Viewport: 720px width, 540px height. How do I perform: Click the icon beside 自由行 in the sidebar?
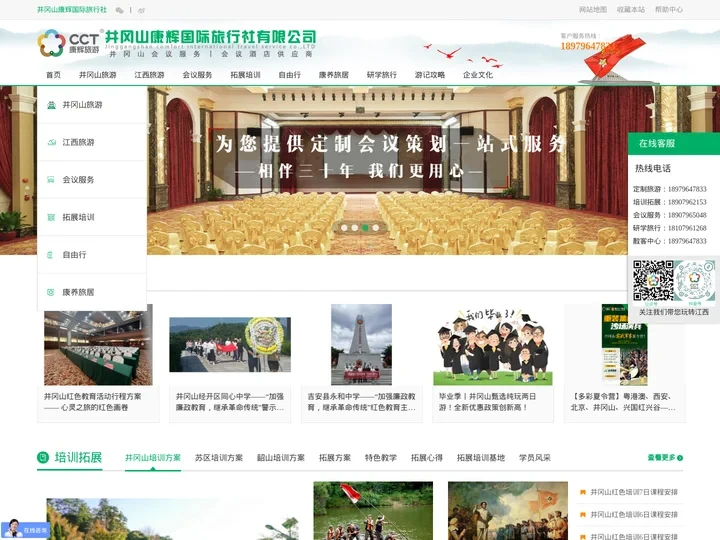click(50, 255)
